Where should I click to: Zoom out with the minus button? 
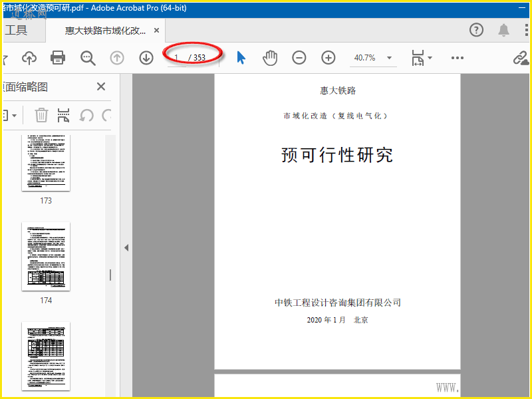299,58
